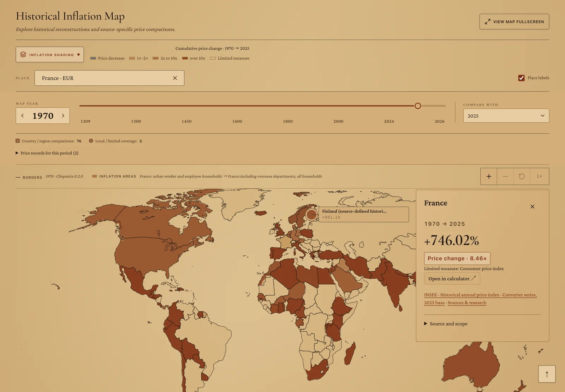Viewport: 565px width, 392px height.
Task: Advance to next map year
Action: click(63, 116)
